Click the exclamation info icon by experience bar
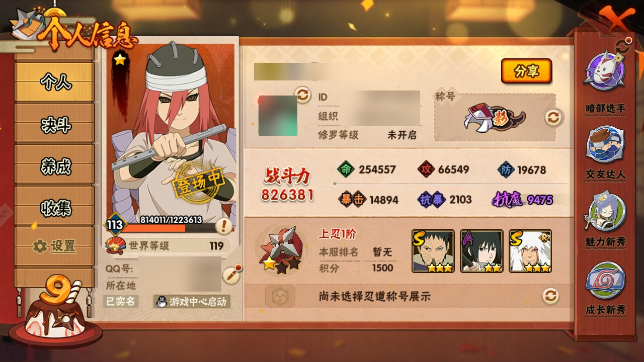This screenshot has width=644, height=362. 224,226
